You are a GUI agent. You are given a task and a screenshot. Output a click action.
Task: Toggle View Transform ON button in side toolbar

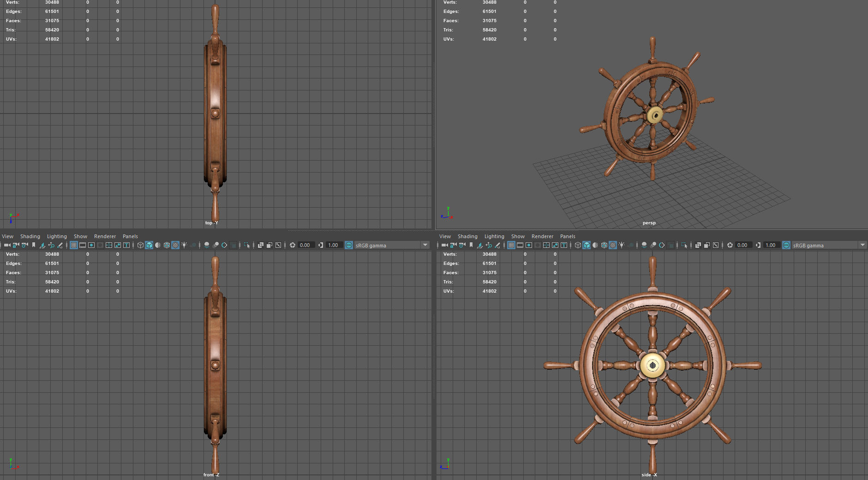coord(786,245)
